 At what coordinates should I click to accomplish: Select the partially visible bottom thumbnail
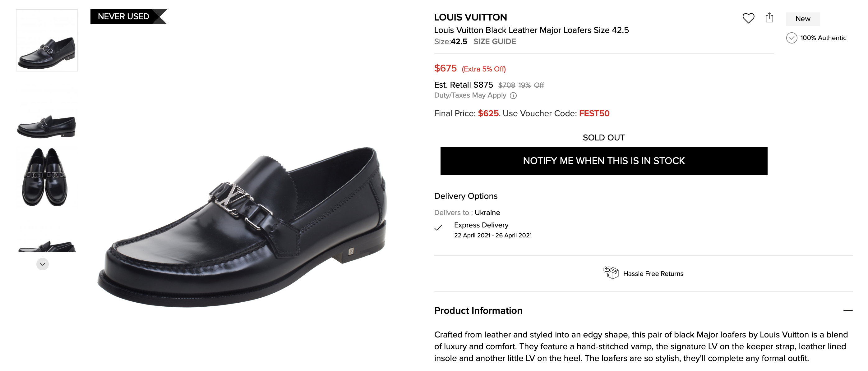click(47, 246)
